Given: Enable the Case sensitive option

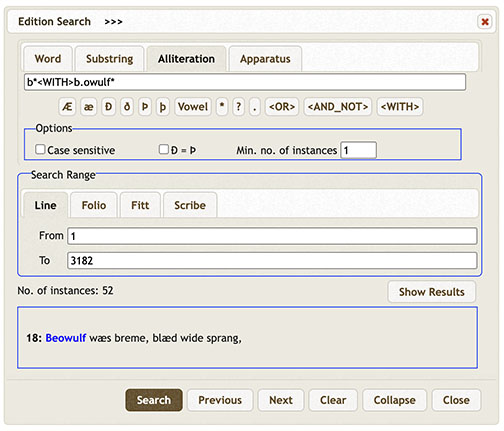Looking at the screenshot, I should point(40,149).
